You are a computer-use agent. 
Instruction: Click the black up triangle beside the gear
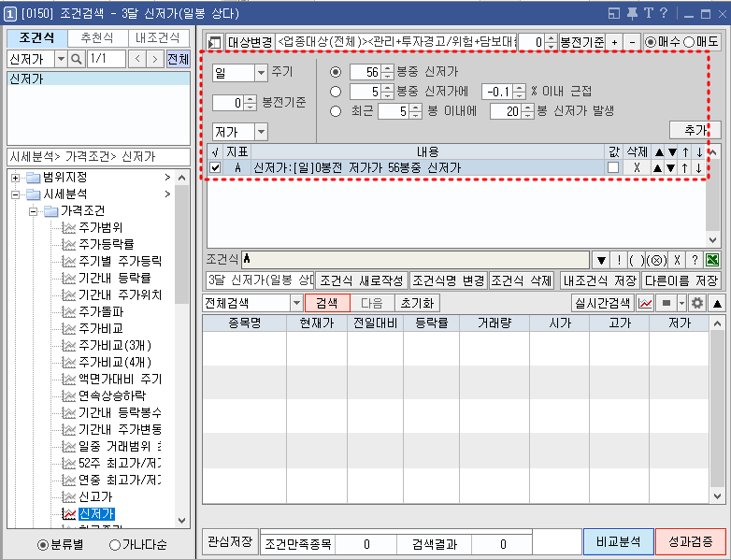717,304
